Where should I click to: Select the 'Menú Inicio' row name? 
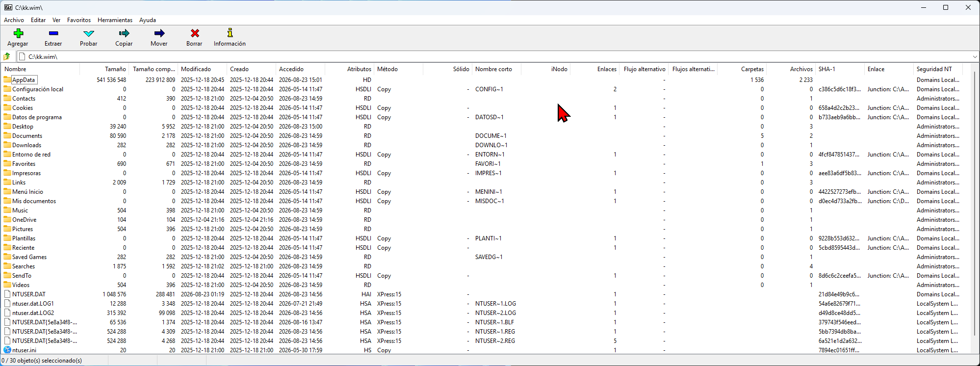coord(27,192)
